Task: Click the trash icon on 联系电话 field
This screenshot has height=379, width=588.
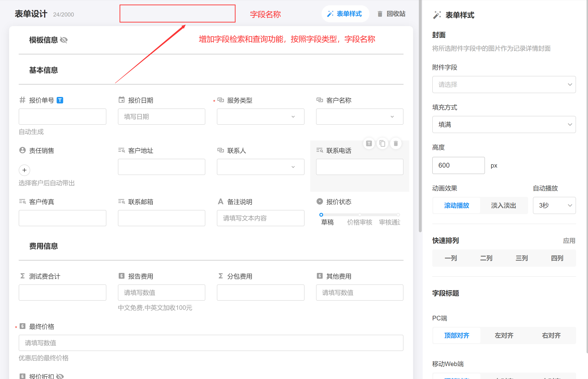Action: coord(396,143)
